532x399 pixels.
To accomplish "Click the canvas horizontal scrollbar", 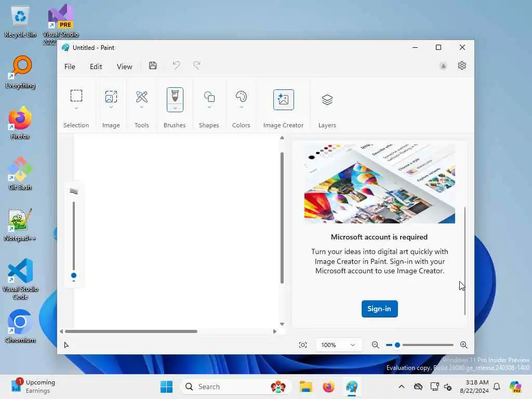I will click(x=131, y=331).
